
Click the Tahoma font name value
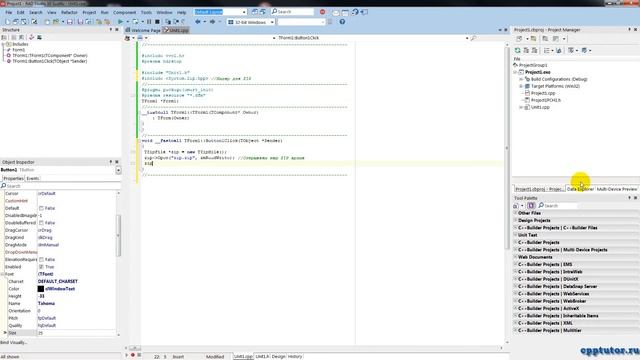[46, 304]
